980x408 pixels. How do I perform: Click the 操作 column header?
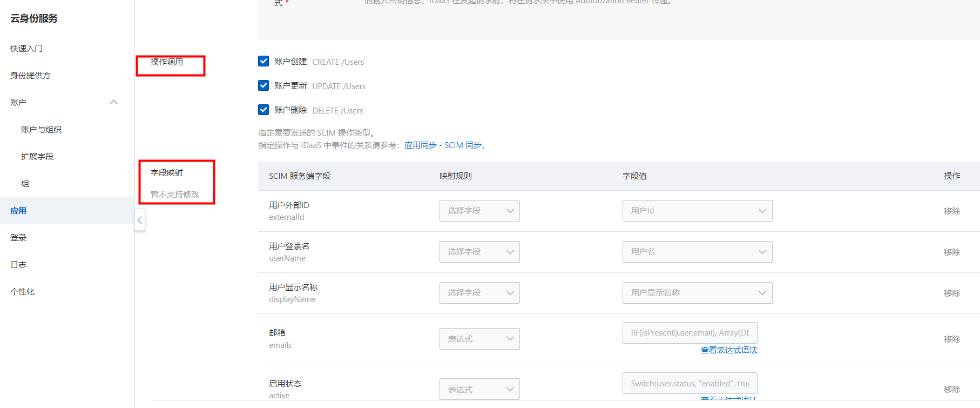click(x=952, y=176)
